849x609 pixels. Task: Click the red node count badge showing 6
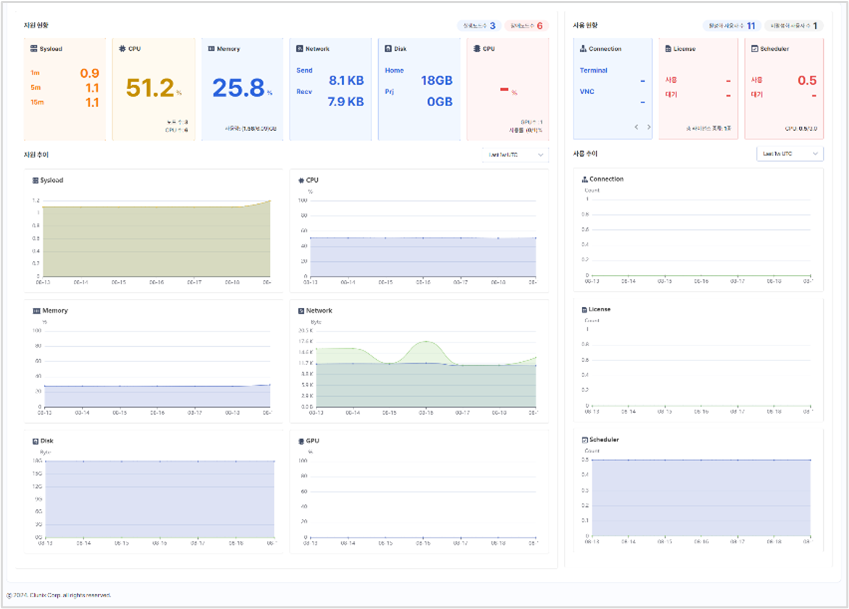click(x=525, y=25)
